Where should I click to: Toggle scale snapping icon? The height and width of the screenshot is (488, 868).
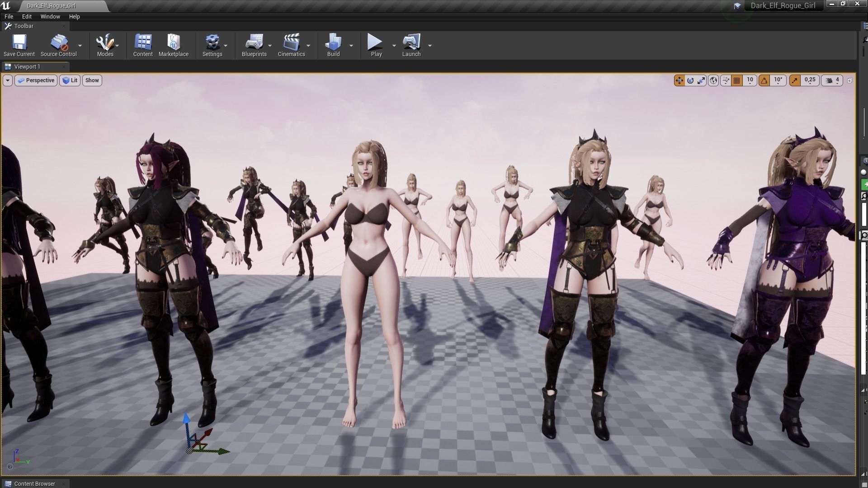click(795, 80)
